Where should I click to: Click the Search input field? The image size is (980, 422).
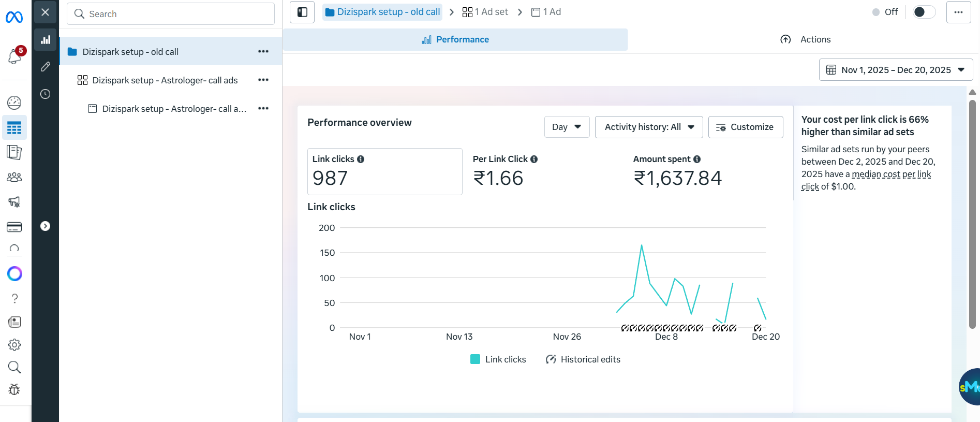171,14
